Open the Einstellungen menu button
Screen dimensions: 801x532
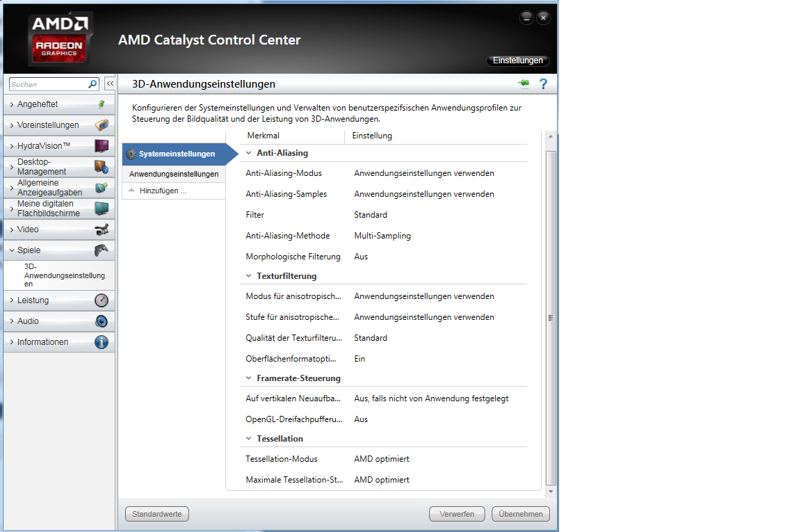coord(517,61)
